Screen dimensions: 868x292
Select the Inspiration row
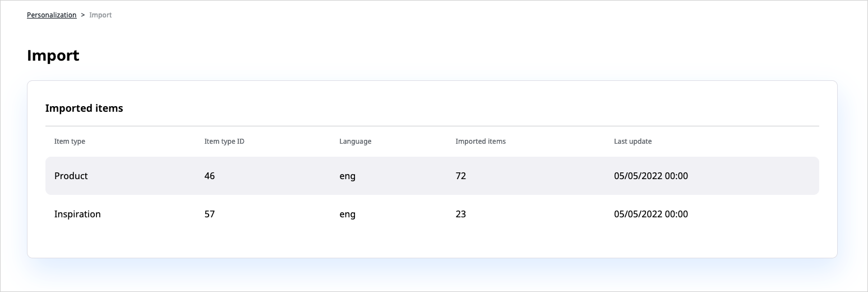(x=77, y=214)
